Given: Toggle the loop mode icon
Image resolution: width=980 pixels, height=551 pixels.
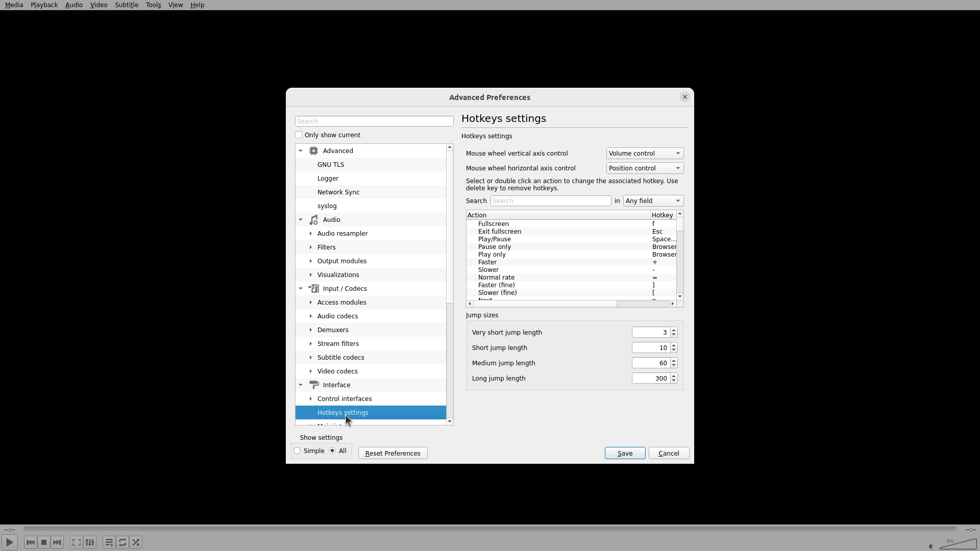Looking at the screenshot, I should [122, 542].
